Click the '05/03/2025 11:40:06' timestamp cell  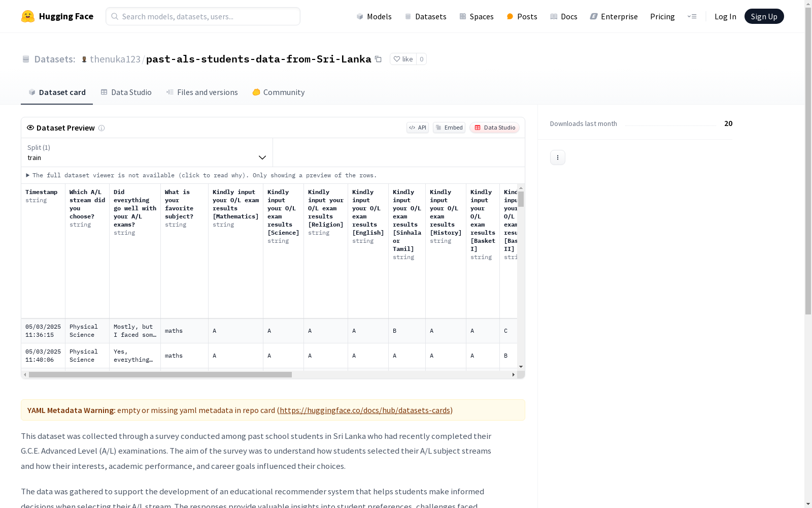point(43,356)
